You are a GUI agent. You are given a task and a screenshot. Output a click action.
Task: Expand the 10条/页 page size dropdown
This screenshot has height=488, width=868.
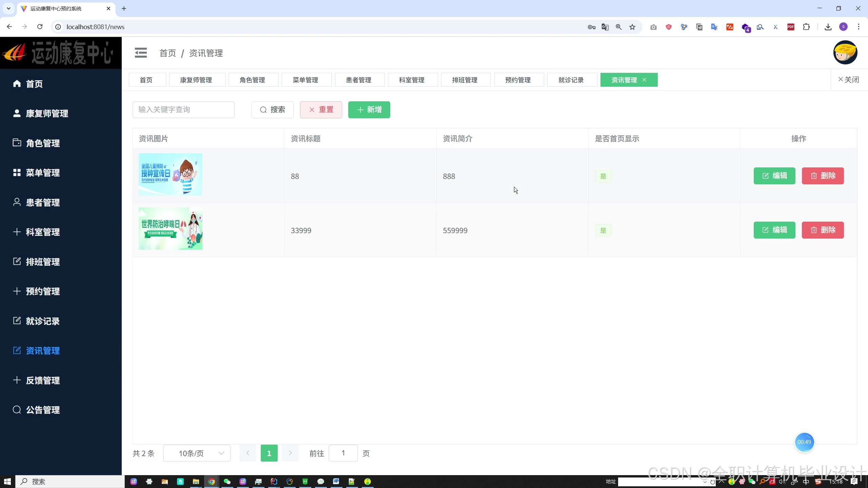click(x=197, y=453)
